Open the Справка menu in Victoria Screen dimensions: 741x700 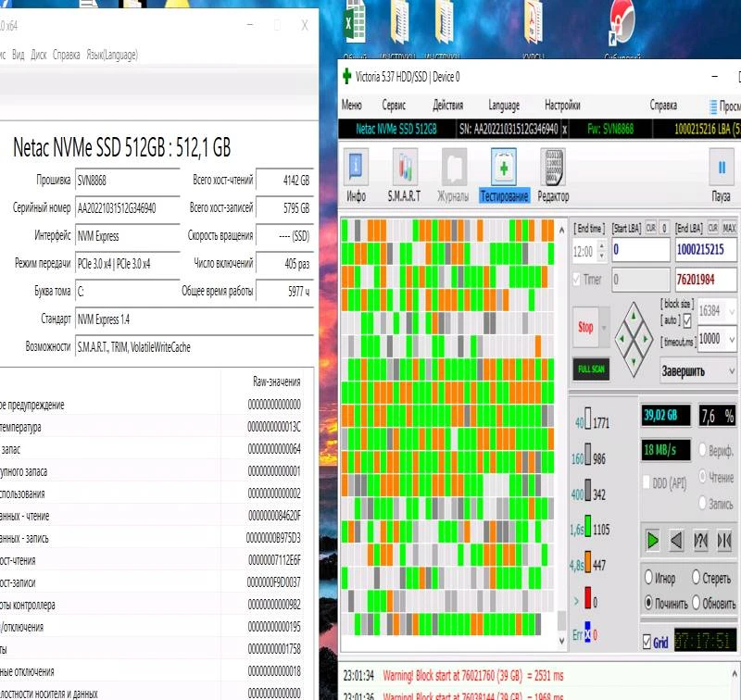[663, 105]
